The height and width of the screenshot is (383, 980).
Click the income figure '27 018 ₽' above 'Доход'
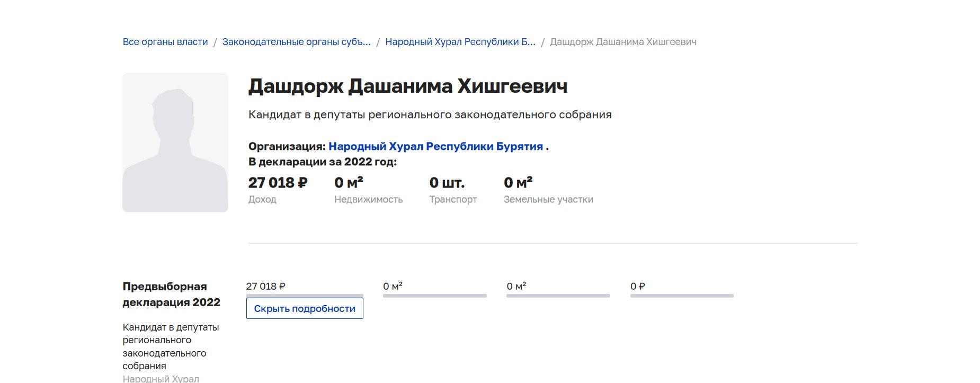(x=278, y=183)
